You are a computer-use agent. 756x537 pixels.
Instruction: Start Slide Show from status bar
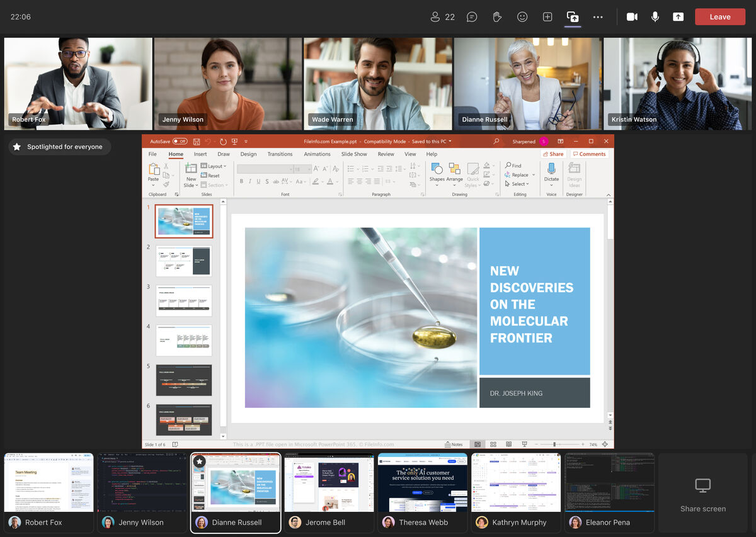point(524,444)
